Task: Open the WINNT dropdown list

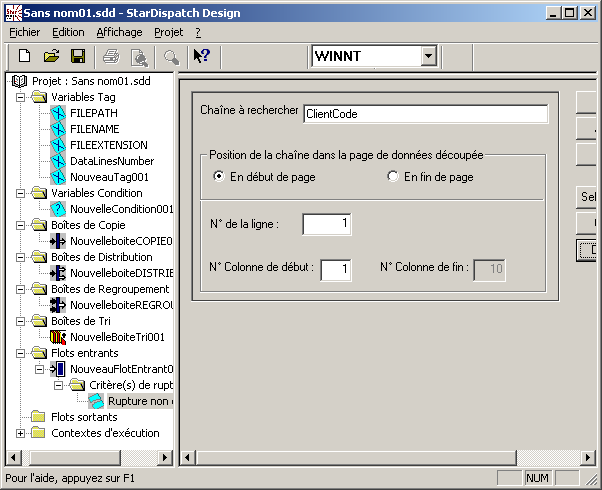Action: [x=429, y=56]
